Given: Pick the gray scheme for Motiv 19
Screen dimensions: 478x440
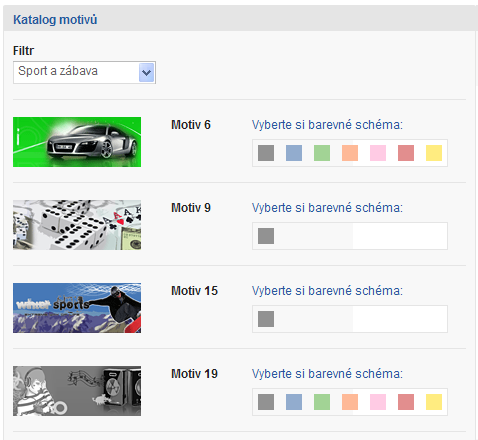Looking at the screenshot, I should click(x=266, y=402).
